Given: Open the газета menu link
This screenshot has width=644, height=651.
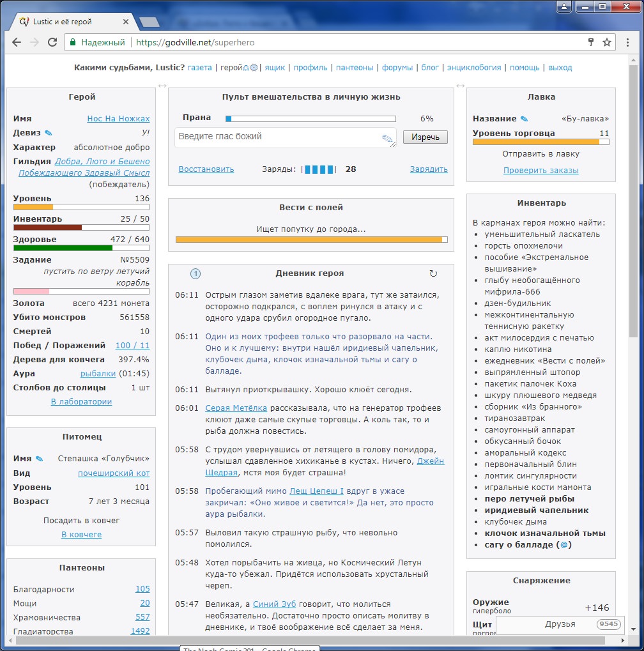Looking at the screenshot, I should coord(199,68).
